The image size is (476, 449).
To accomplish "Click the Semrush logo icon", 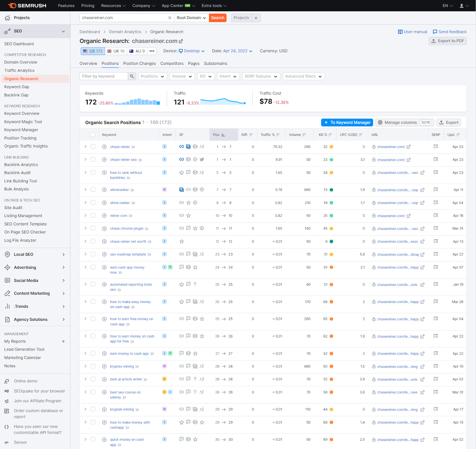I will (x=12, y=6).
